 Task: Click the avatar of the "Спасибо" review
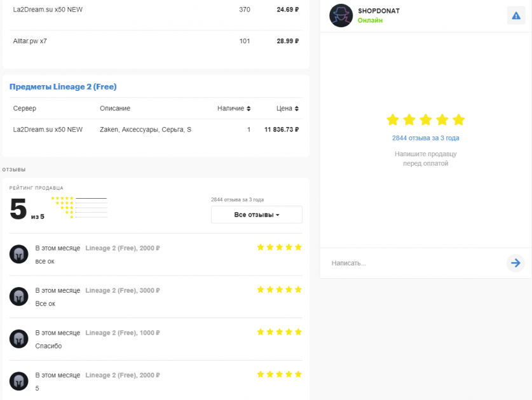(19, 339)
